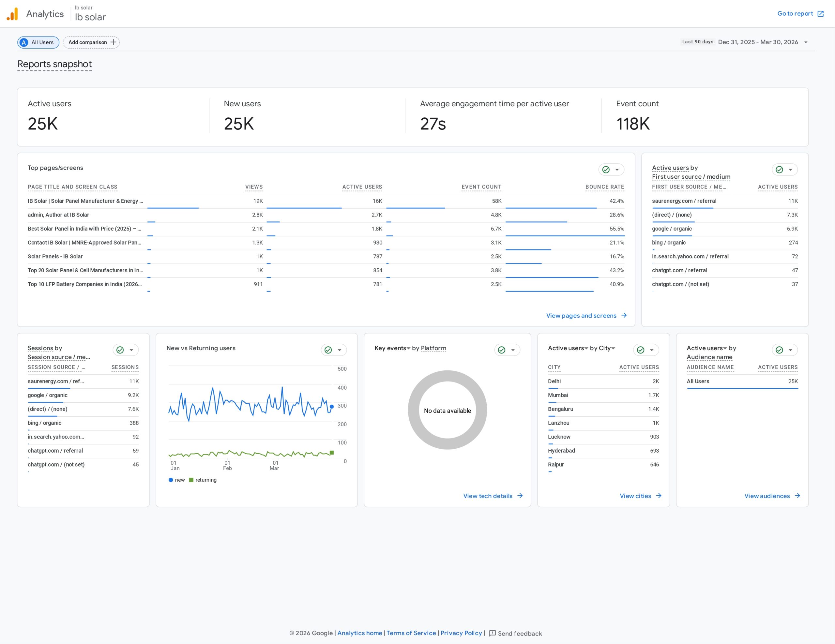835x644 pixels.
Task: Open Active users metric dropdown in City card
Action: (x=586, y=348)
